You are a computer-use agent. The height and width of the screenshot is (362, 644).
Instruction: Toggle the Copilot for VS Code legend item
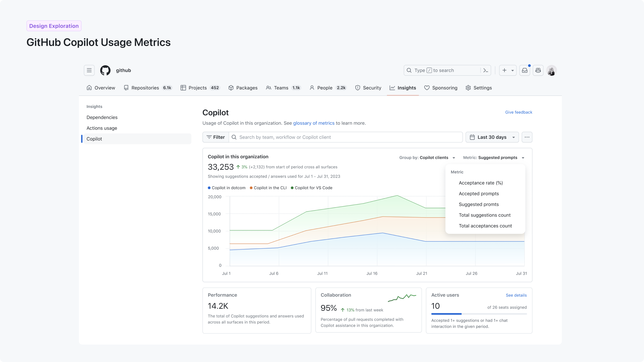click(311, 188)
